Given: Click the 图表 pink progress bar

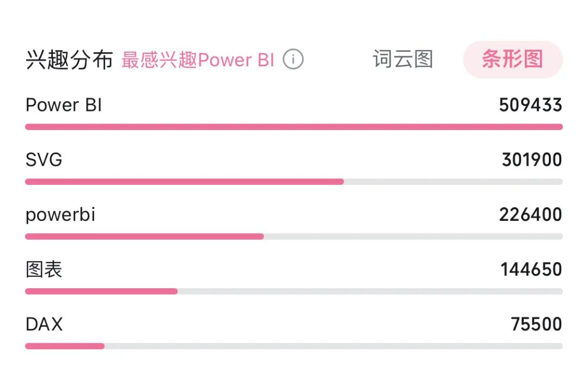Looking at the screenshot, I should click(x=101, y=291).
